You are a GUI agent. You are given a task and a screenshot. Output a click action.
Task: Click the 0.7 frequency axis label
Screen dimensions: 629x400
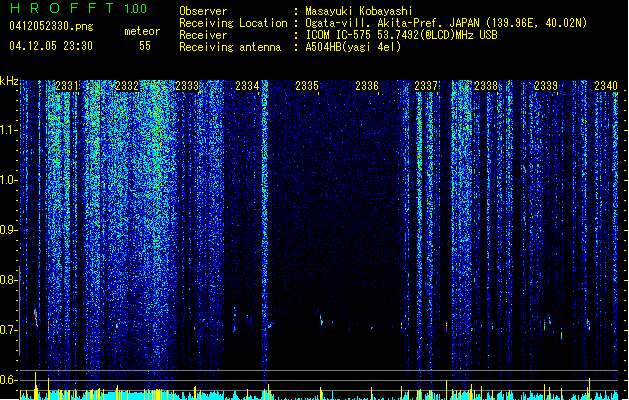click(x=8, y=330)
